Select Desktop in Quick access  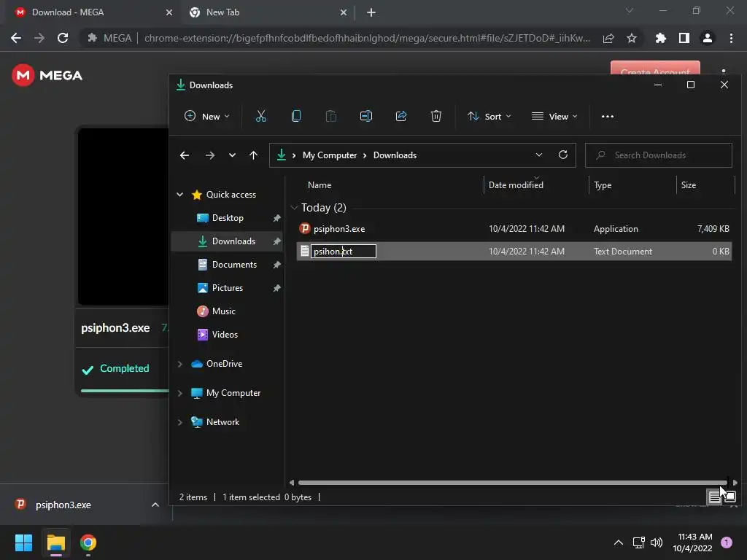[x=228, y=217]
